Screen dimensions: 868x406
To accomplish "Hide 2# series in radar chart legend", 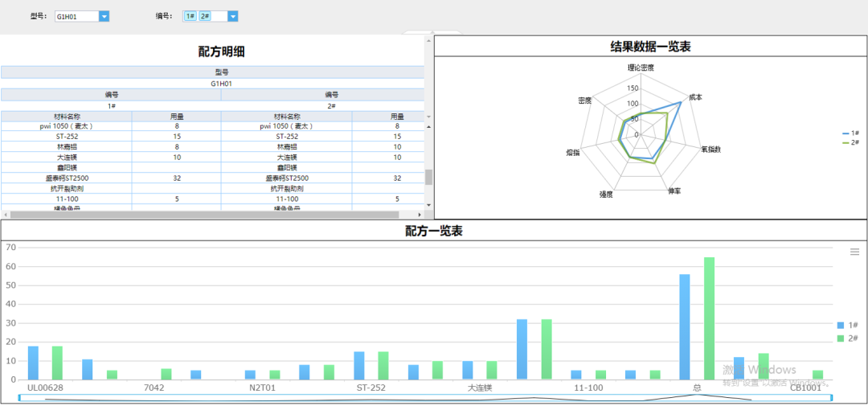I will (x=850, y=142).
